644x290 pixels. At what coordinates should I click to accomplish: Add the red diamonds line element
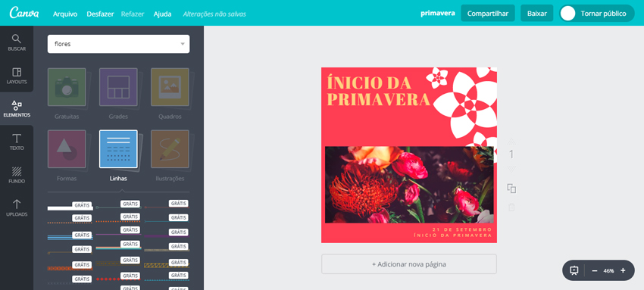pyautogui.click(x=119, y=279)
